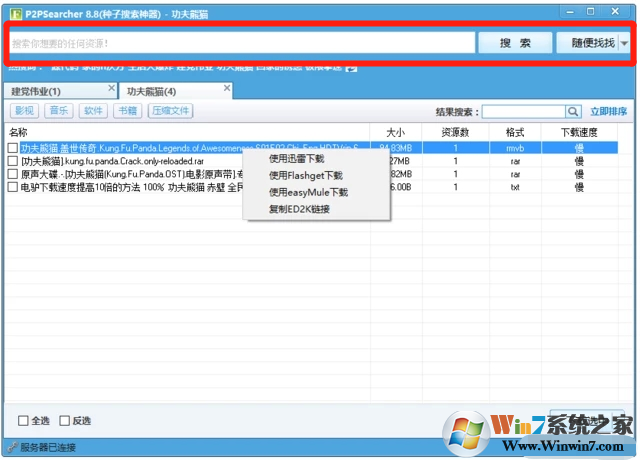This screenshot has width=640, height=460.
Task: Choose 使用Flashget下载 from context menu
Action: 317,176
